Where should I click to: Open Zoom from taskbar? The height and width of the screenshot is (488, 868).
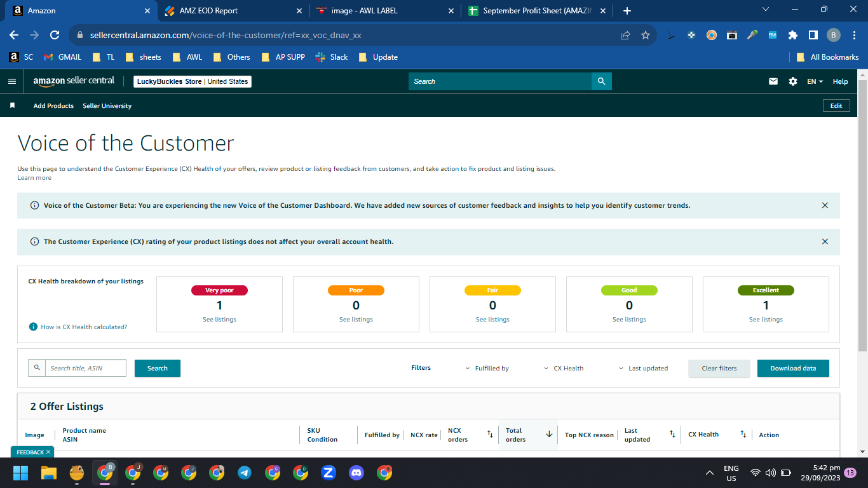(329, 473)
